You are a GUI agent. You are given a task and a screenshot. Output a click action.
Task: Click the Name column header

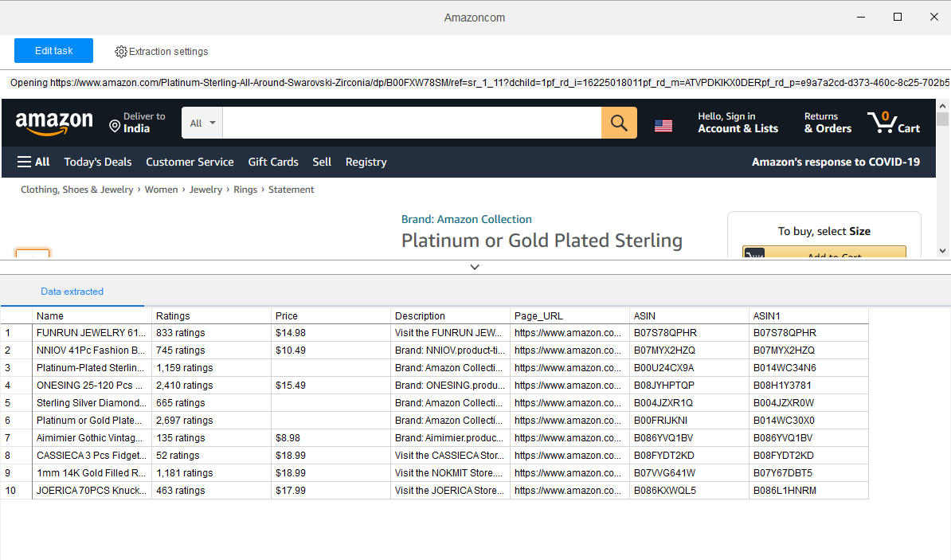(92, 315)
